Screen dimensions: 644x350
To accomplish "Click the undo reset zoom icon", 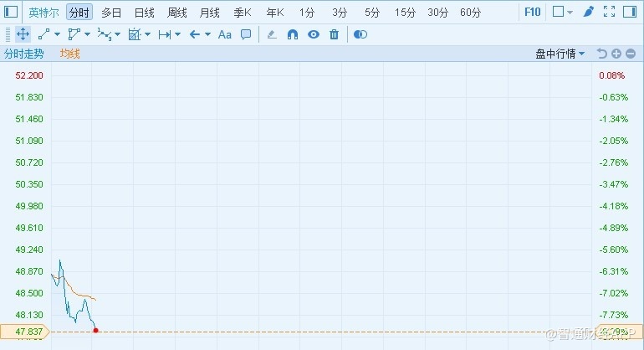I will 601,54.
